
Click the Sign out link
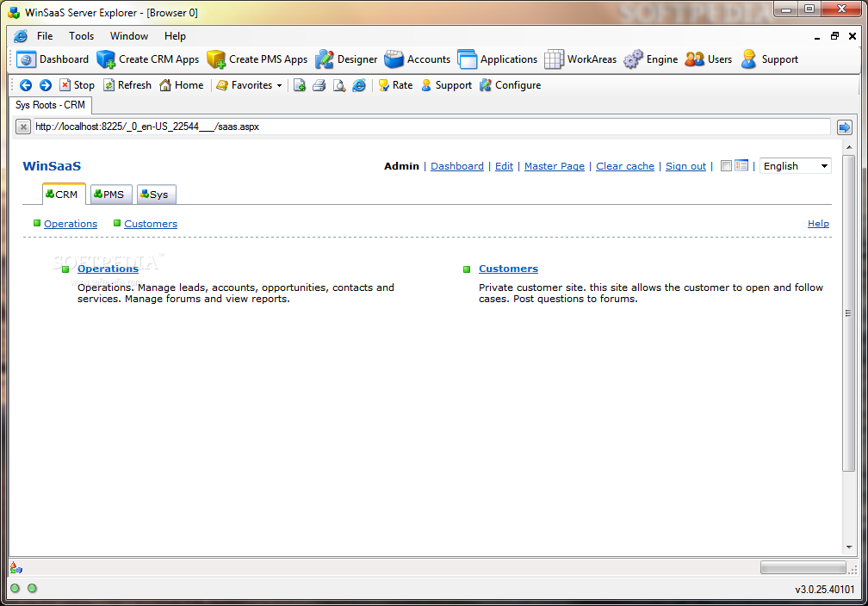685,166
